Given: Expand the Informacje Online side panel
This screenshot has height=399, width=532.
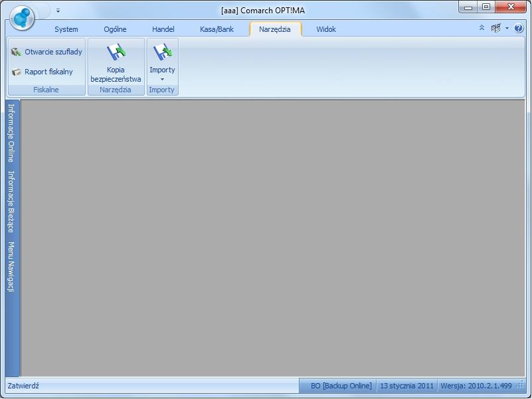Looking at the screenshot, I should 11,133.
